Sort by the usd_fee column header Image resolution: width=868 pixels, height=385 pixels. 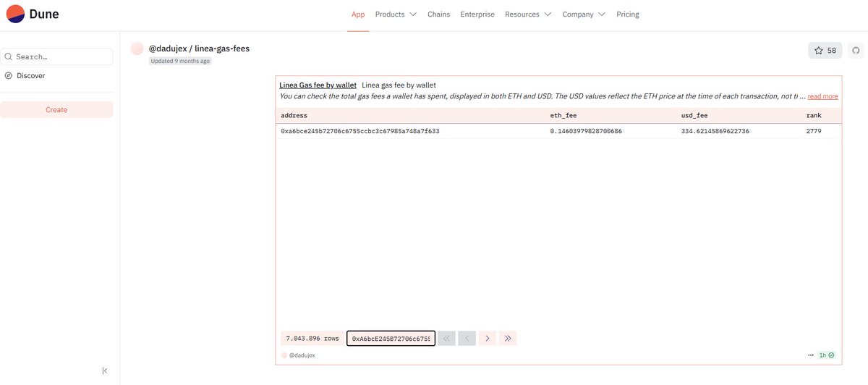pos(694,116)
